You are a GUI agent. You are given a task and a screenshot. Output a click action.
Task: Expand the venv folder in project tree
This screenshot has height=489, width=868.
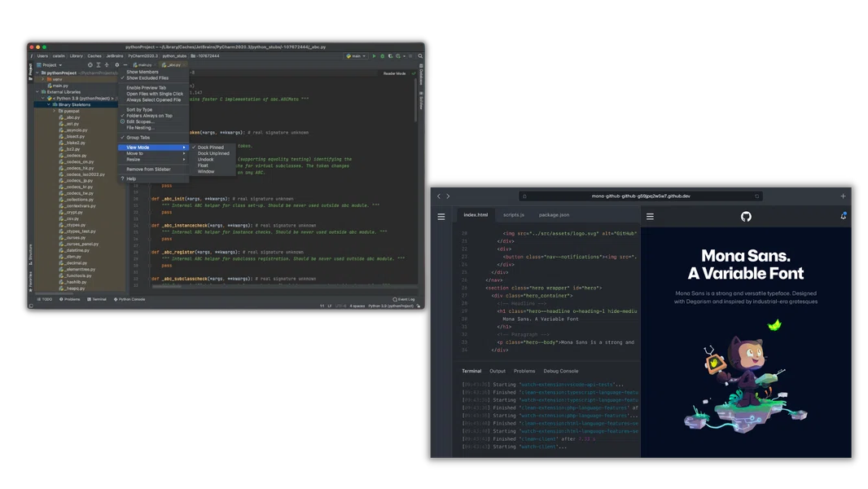[43, 79]
